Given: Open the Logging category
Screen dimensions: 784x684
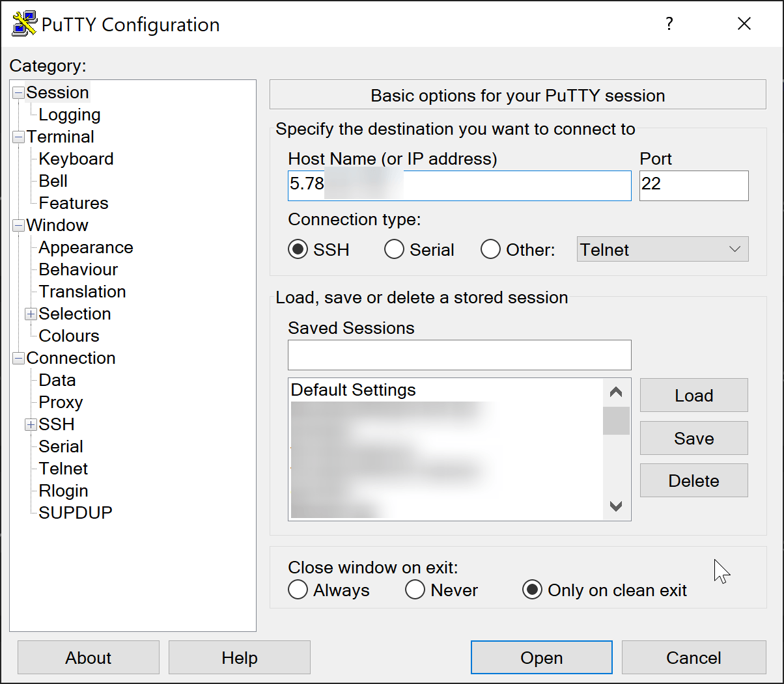Looking at the screenshot, I should click(70, 115).
